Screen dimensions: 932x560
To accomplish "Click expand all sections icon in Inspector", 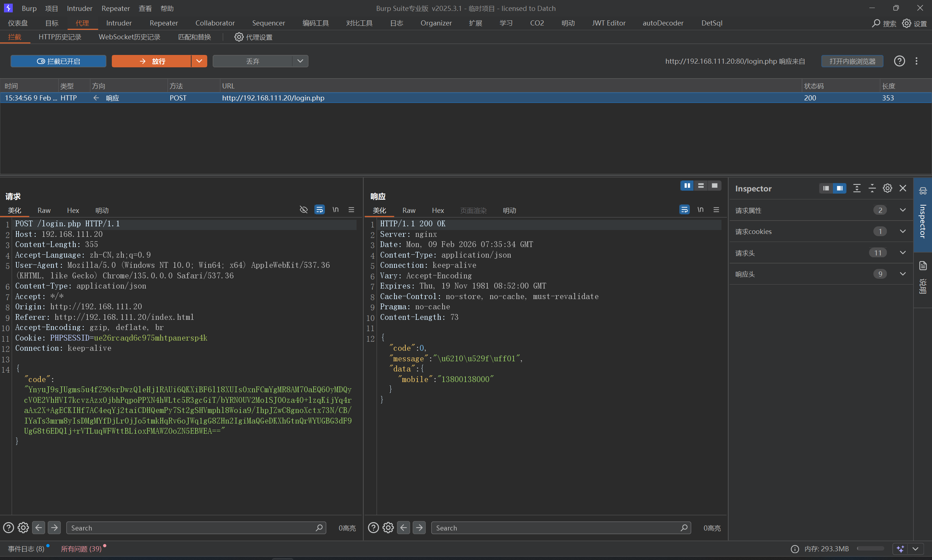I will pos(857,188).
